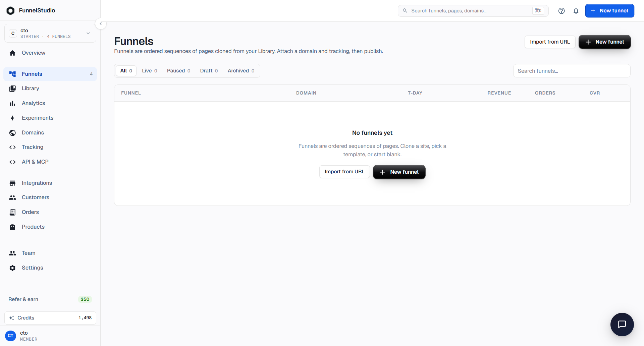The width and height of the screenshot is (644, 346).
Task: Click the blue New funnel button in top bar
Action: [x=609, y=11]
